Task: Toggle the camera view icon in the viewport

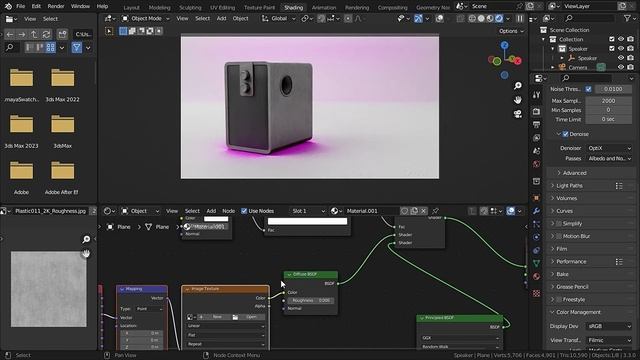Action: 518,114
